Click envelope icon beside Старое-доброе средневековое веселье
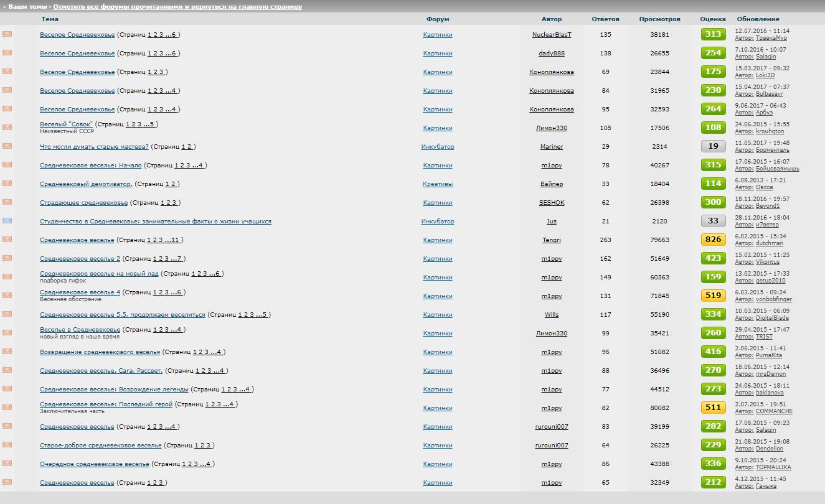The image size is (825, 504). (7, 445)
